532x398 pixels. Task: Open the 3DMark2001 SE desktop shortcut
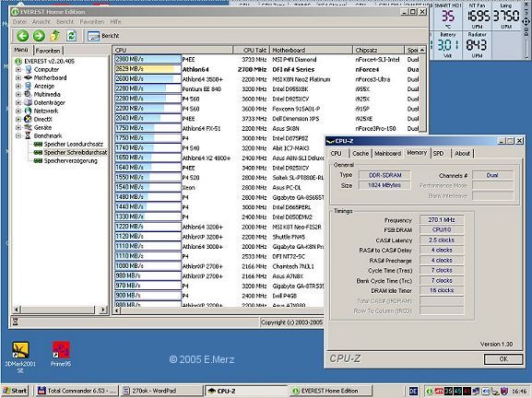coord(20,357)
